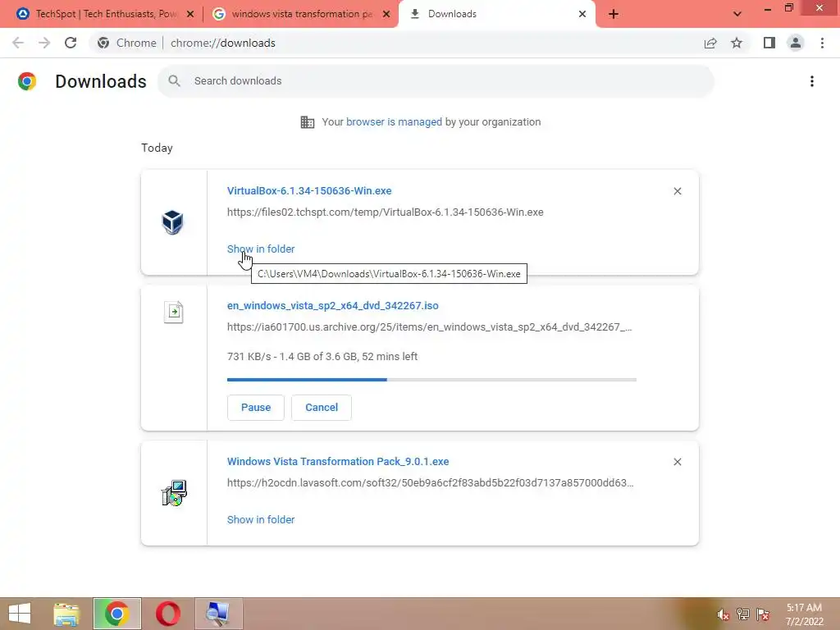Image resolution: width=840 pixels, height=630 pixels.
Task: Click the Chrome site info chip
Action: [126, 43]
